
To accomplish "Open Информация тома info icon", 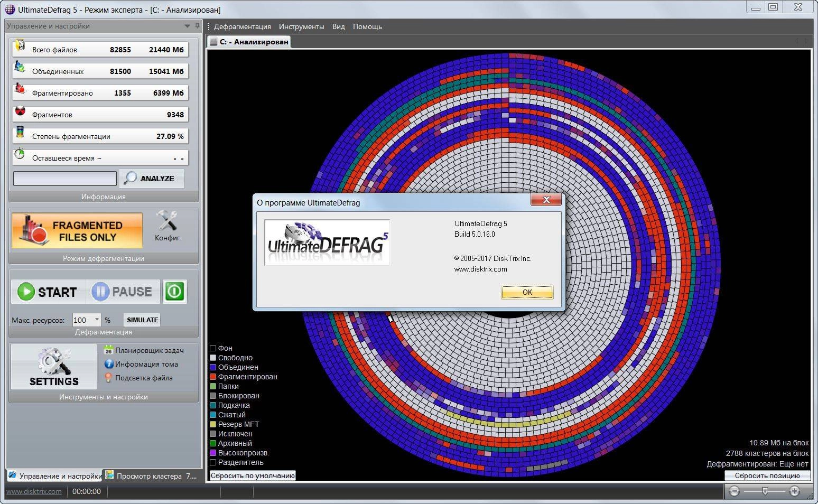I will tap(109, 364).
